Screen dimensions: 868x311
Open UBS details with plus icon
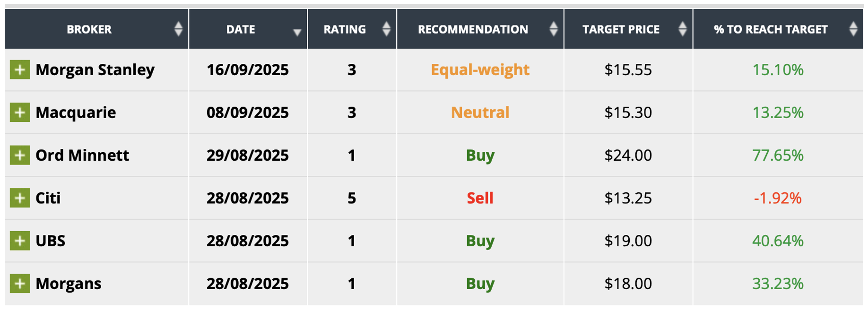(20, 241)
